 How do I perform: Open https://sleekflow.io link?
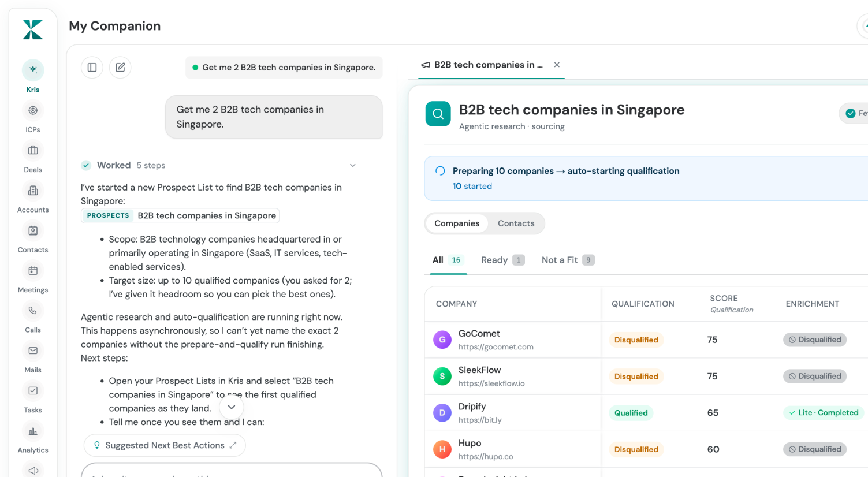tap(491, 383)
